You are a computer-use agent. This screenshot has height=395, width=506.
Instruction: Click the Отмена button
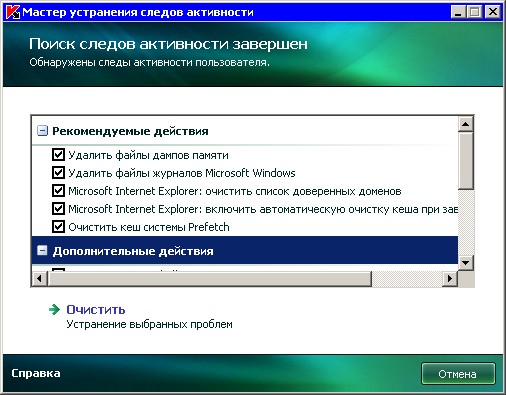point(458,374)
